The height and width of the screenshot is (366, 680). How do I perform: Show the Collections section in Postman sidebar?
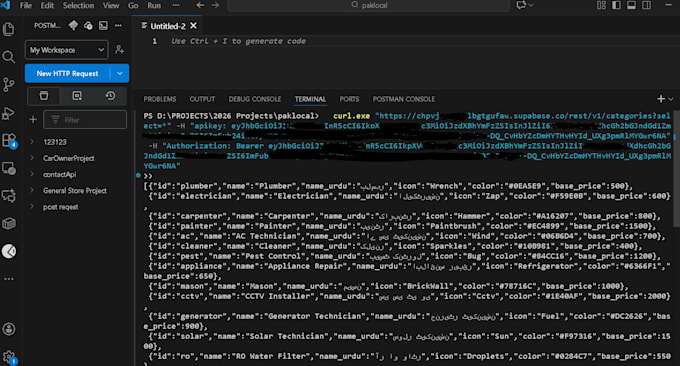click(x=44, y=96)
